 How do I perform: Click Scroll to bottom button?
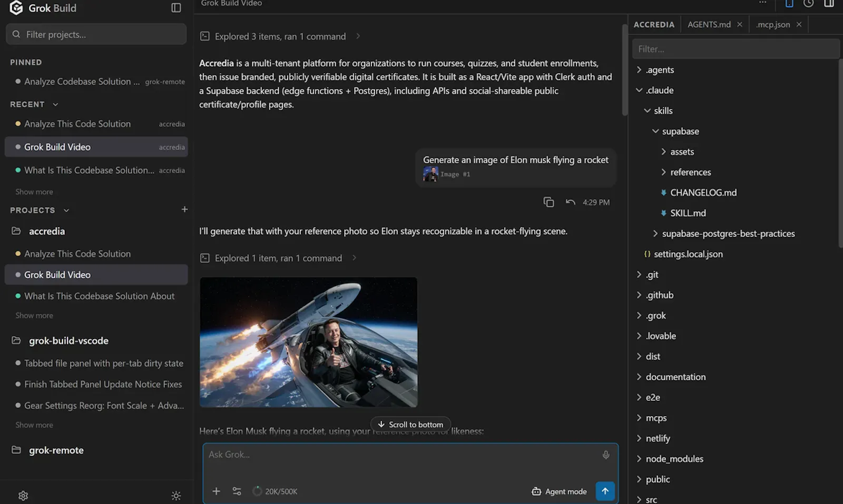[x=410, y=424]
